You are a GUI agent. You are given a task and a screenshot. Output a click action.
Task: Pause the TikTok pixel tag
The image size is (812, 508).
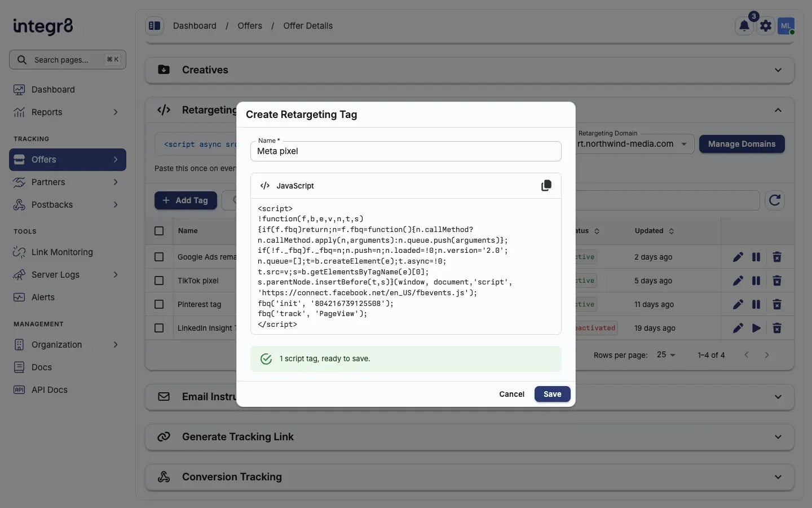[756, 281]
